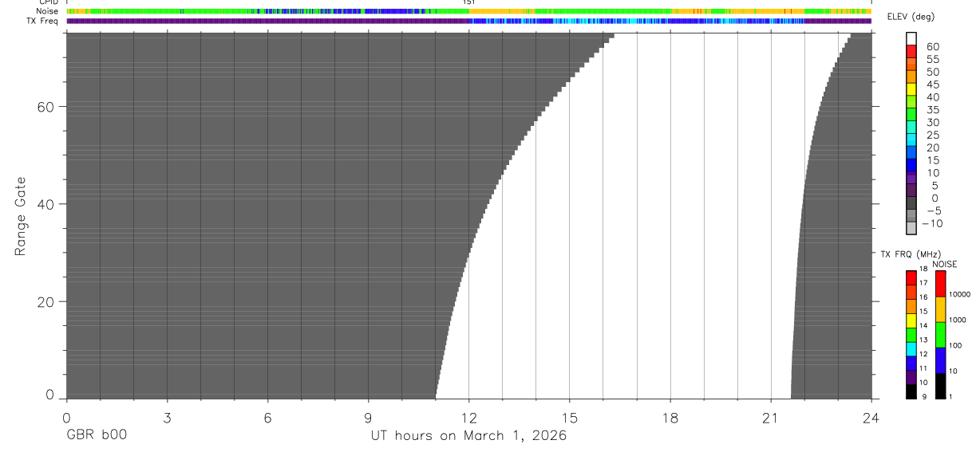Click 'UT hours on March 1, 2026' label
This screenshot has width=980, height=452.
[x=468, y=436]
